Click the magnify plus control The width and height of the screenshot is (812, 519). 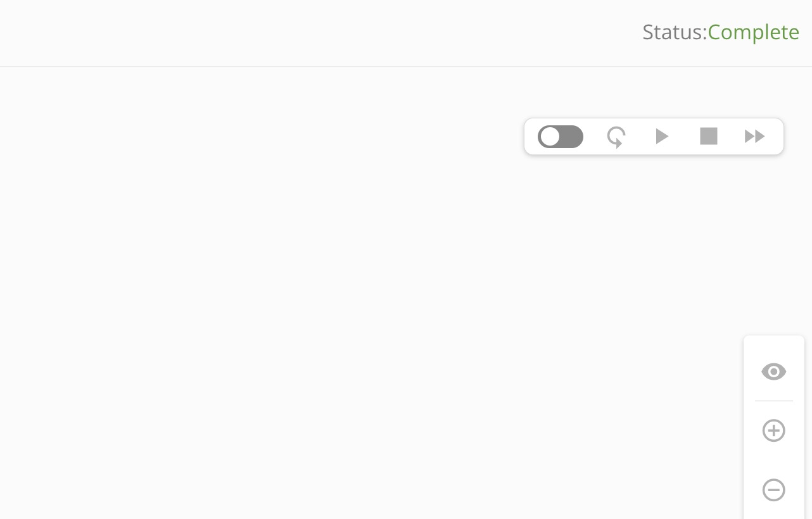pos(773,430)
